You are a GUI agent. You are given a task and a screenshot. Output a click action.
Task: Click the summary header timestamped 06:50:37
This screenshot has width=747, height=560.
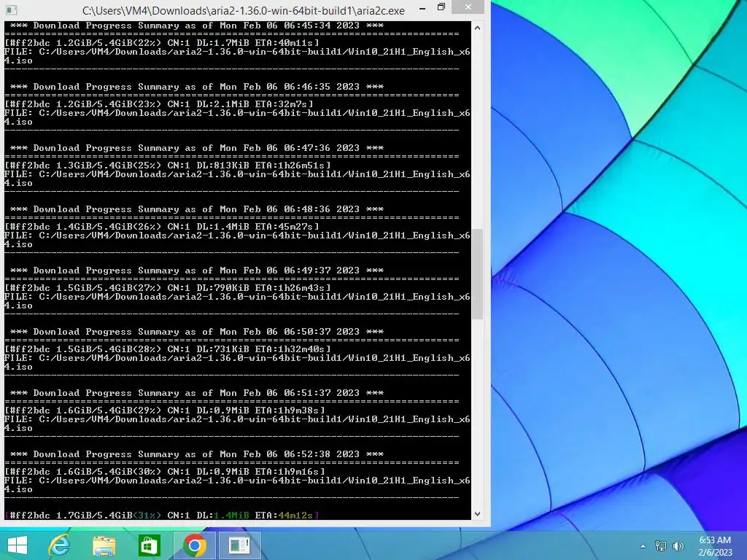[x=197, y=332]
